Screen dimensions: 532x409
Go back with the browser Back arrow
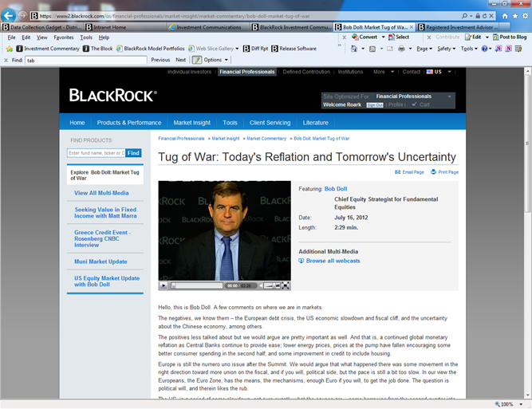[x=8, y=15]
